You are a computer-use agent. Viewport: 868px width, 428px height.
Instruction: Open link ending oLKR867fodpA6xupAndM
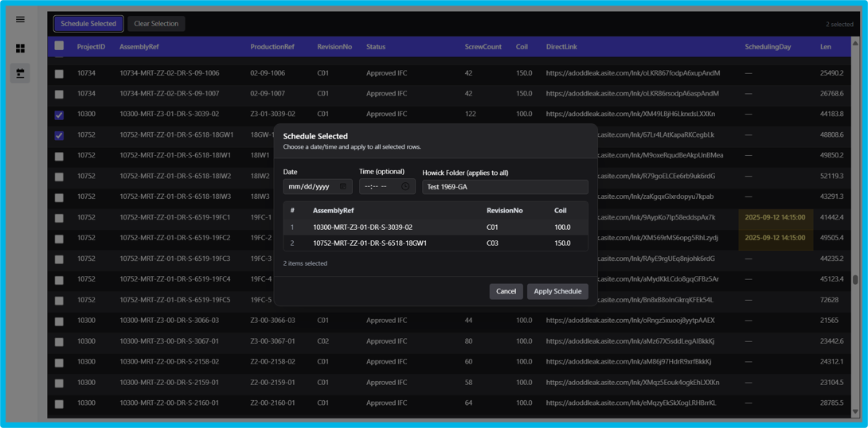click(x=632, y=73)
